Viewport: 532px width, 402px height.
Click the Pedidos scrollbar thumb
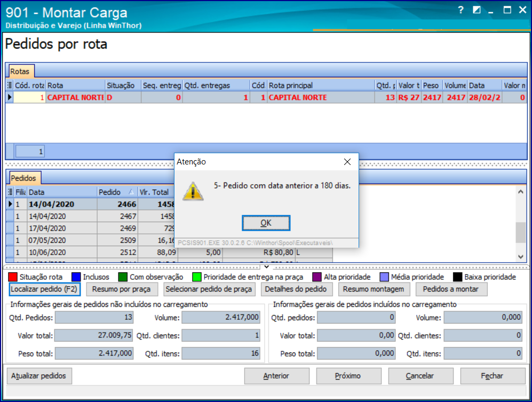[520, 232]
